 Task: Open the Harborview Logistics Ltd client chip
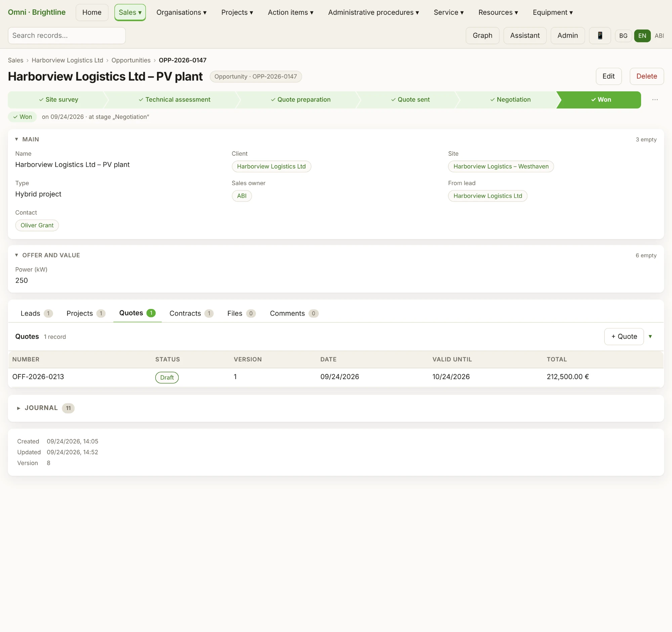pos(271,167)
